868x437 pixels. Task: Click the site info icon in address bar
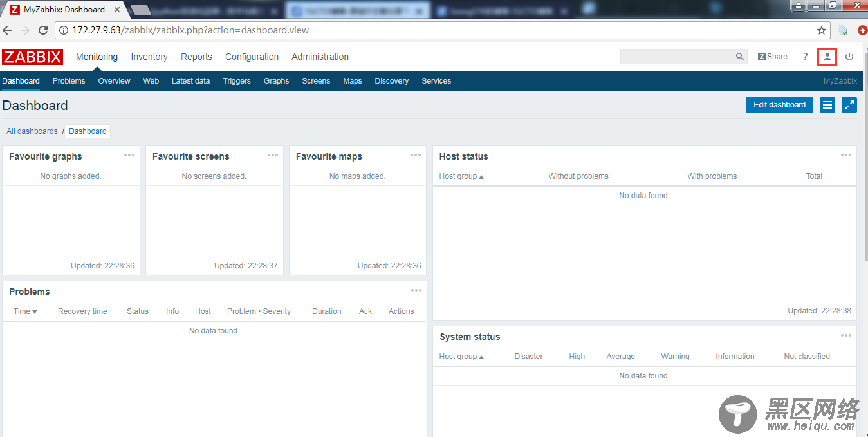point(64,30)
